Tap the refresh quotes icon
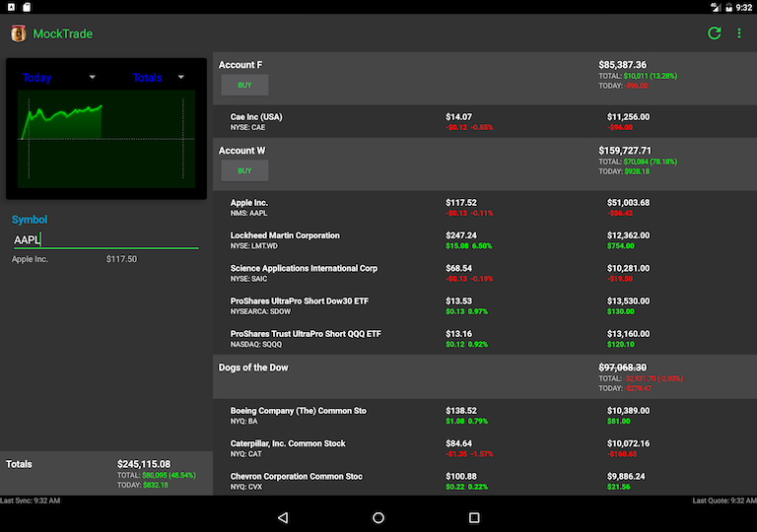 click(714, 33)
